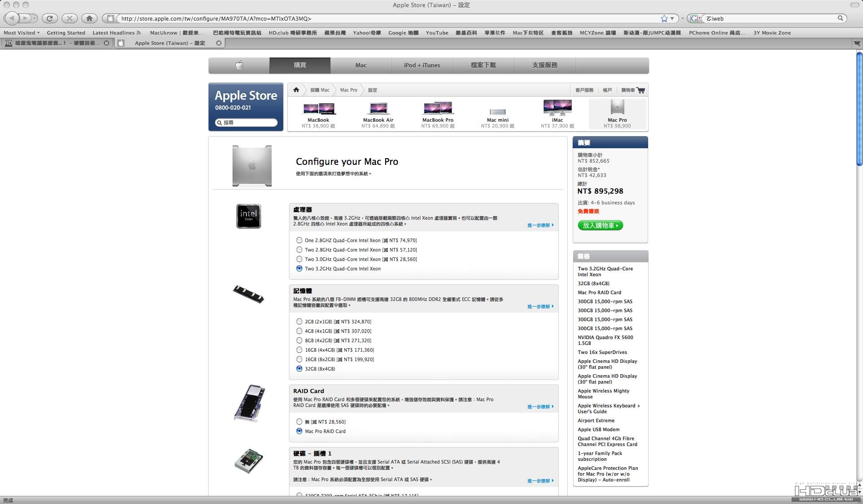863x504 pixels.
Task: Select One 2.8GHz Quad-Core Intel Xeon option
Action: click(299, 240)
